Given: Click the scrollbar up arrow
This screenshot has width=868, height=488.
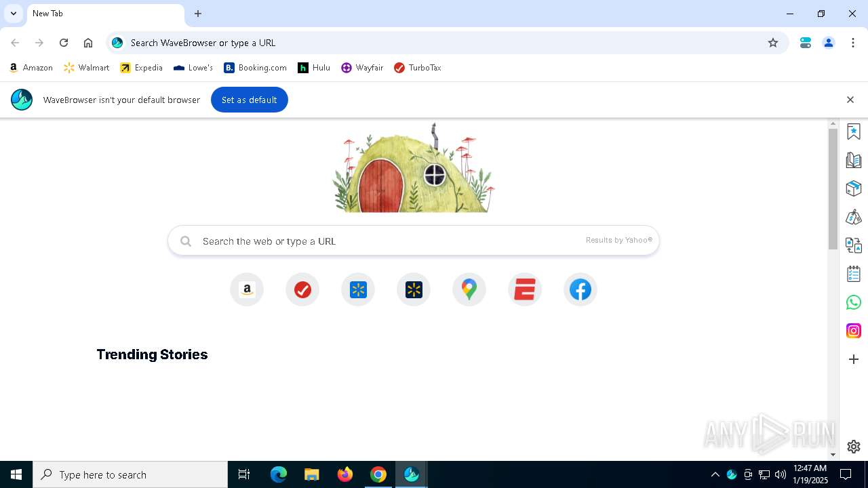Looking at the screenshot, I should (x=833, y=124).
